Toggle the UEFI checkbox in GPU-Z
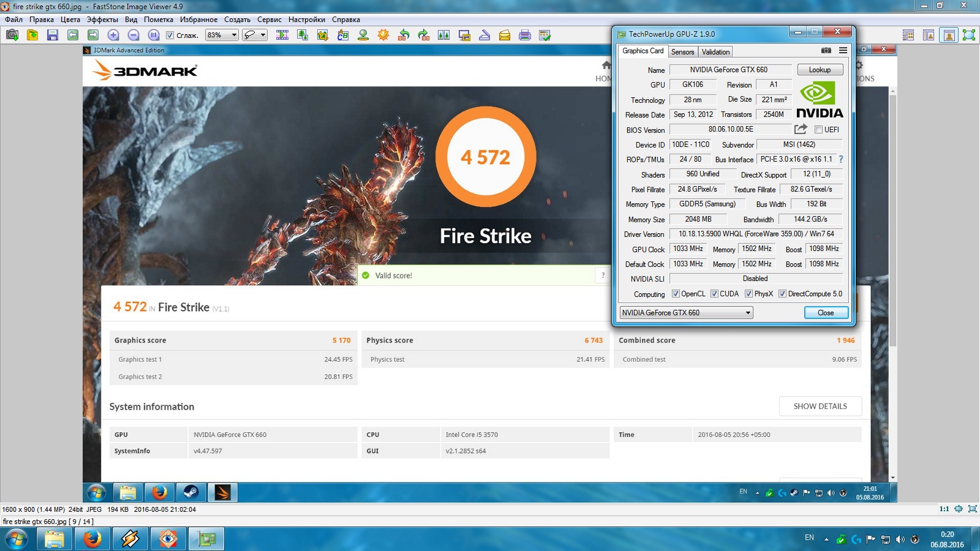This screenshot has width=980, height=551. [818, 129]
